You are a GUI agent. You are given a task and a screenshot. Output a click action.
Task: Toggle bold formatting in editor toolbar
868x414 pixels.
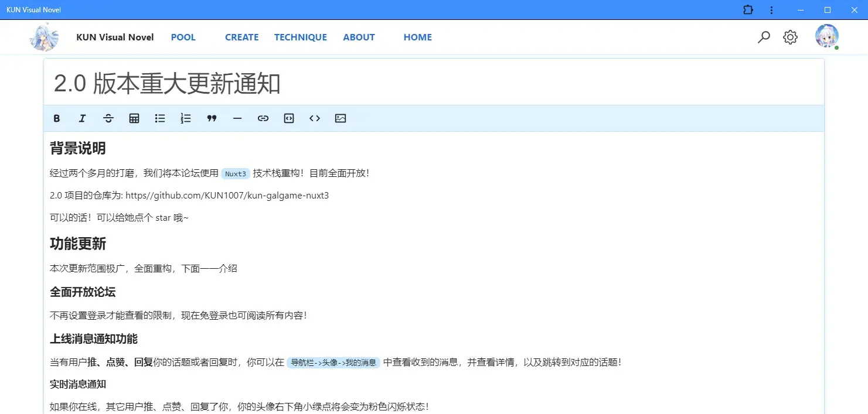pos(57,118)
